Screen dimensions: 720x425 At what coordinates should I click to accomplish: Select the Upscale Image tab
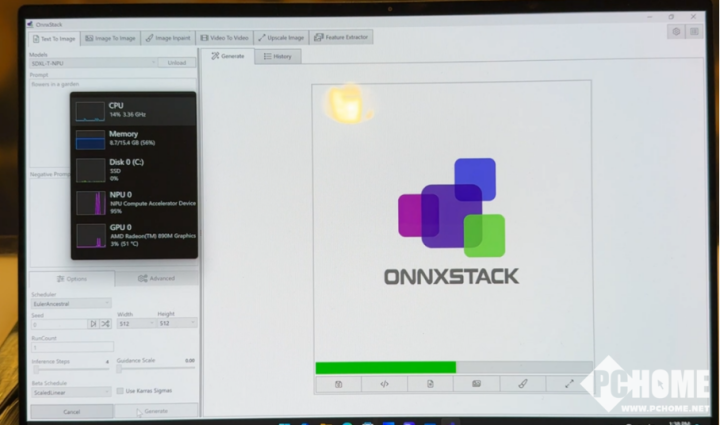click(x=281, y=38)
